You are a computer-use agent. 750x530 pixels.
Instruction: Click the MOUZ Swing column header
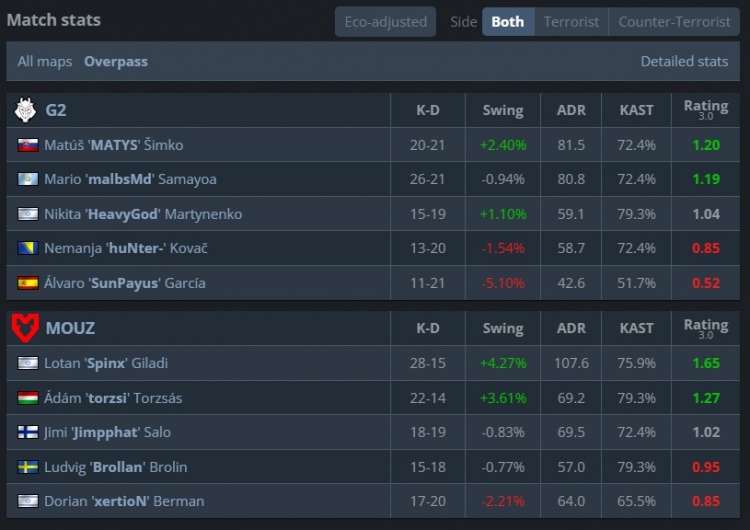(503, 328)
